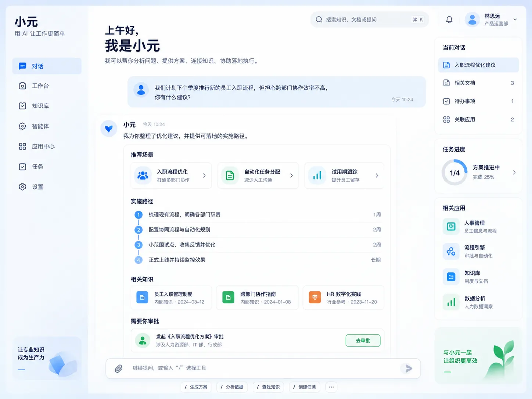Click the HR 数字化实践 orange icon

click(x=315, y=297)
